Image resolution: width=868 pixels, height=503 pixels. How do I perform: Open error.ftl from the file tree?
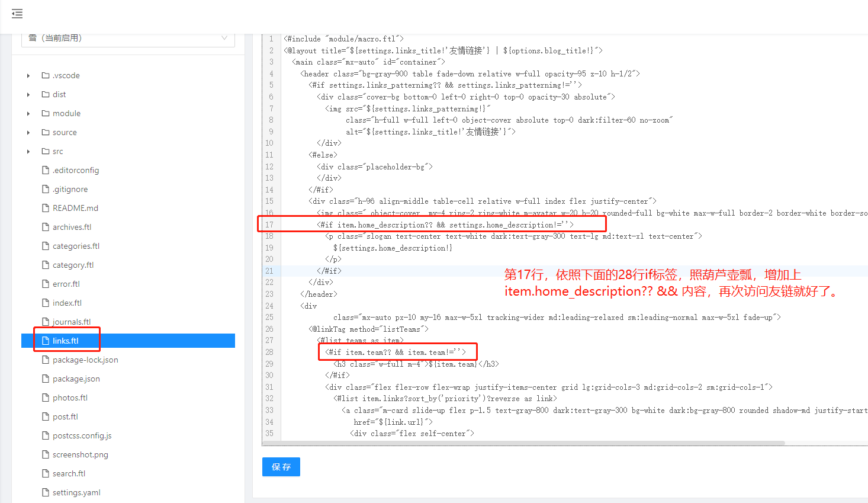pos(66,284)
